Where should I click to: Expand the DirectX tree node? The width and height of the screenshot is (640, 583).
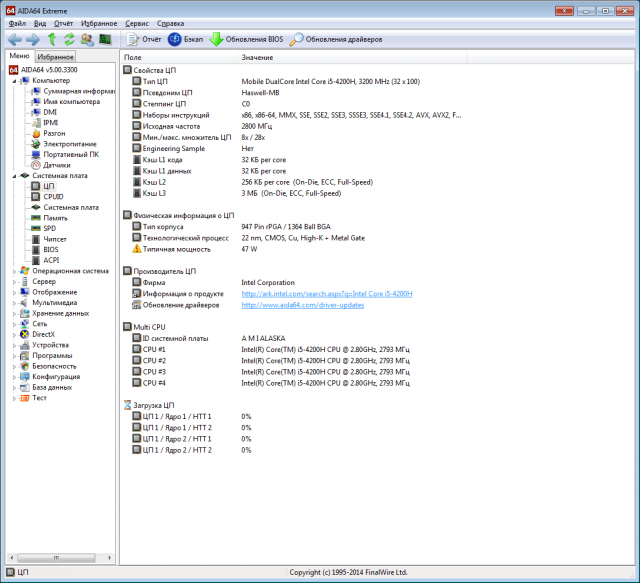click(14, 335)
